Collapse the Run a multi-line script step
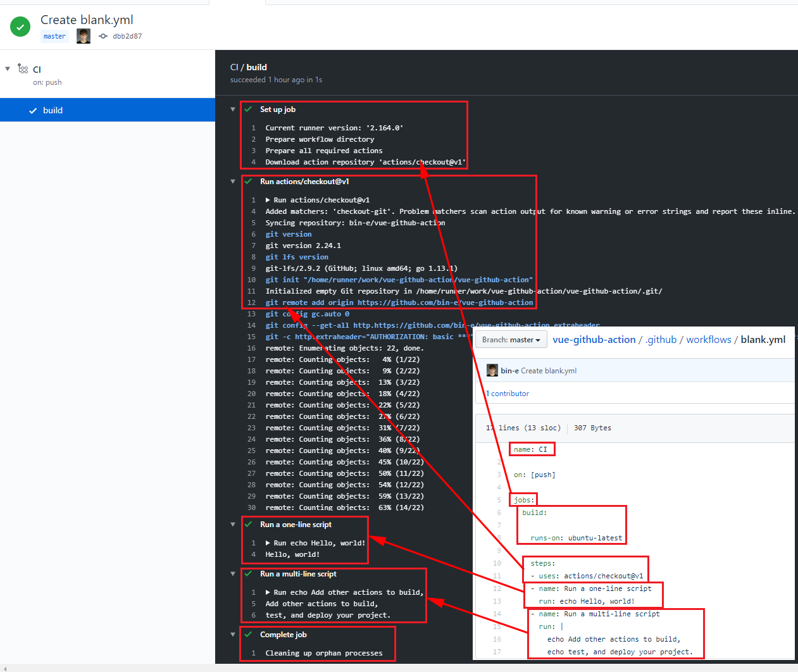 point(233,574)
